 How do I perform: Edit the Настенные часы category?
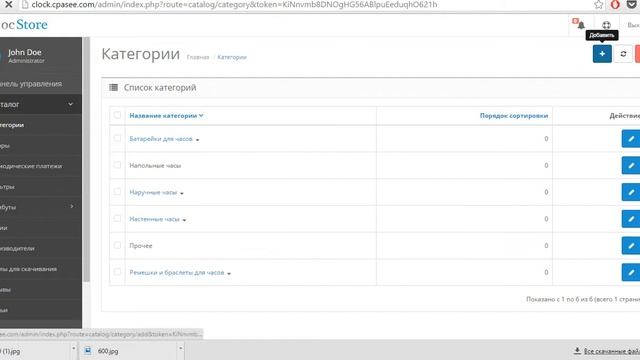click(631, 219)
